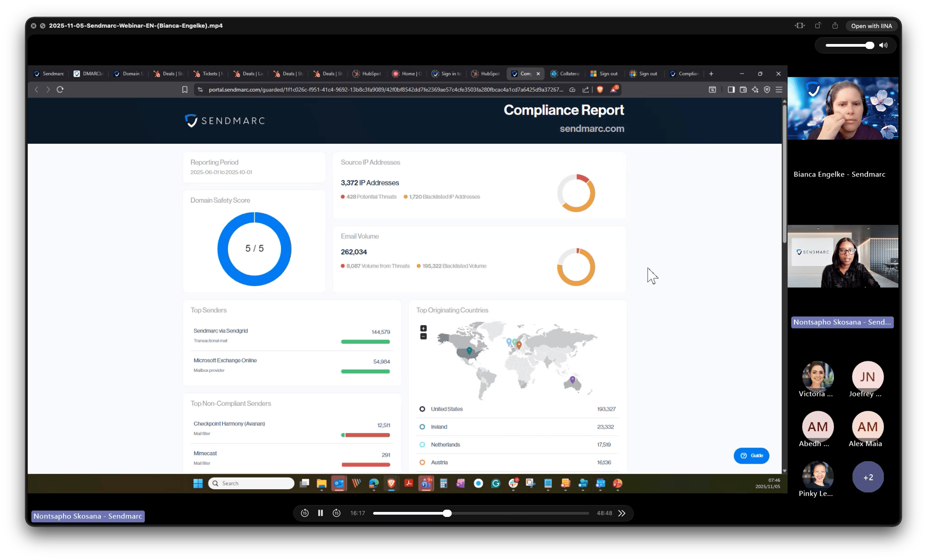Open a new browser tab
927x560 pixels.
click(711, 74)
